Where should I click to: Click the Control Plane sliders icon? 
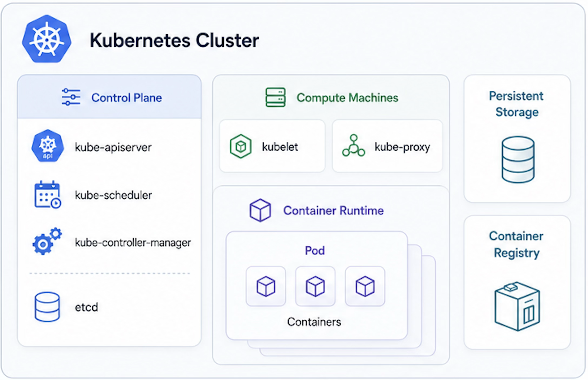[x=71, y=97]
